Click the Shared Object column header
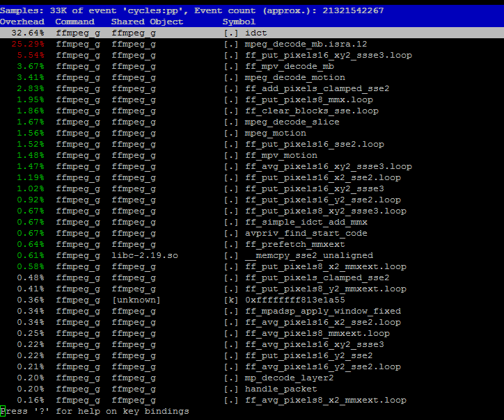This screenshot has height=420, width=504. (147, 22)
